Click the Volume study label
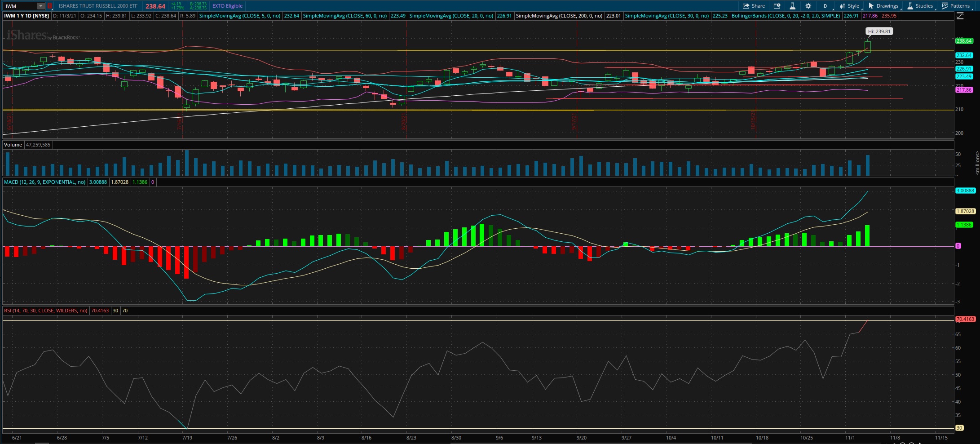The width and height of the screenshot is (980, 444). 13,145
